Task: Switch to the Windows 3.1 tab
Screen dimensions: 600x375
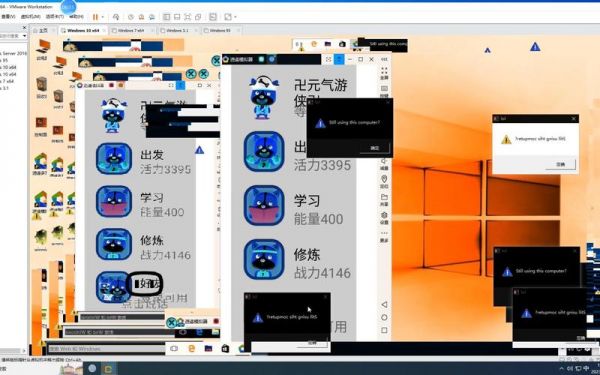Action: (x=177, y=30)
